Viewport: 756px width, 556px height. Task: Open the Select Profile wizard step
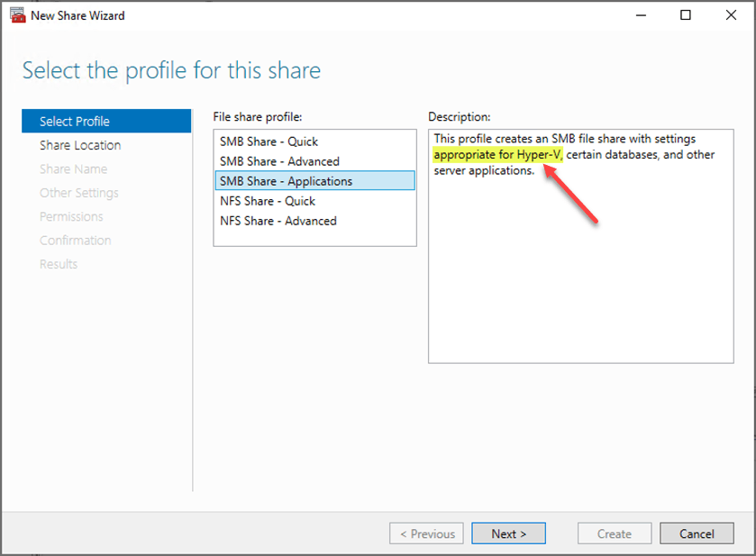pyautogui.click(x=106, y=121)
